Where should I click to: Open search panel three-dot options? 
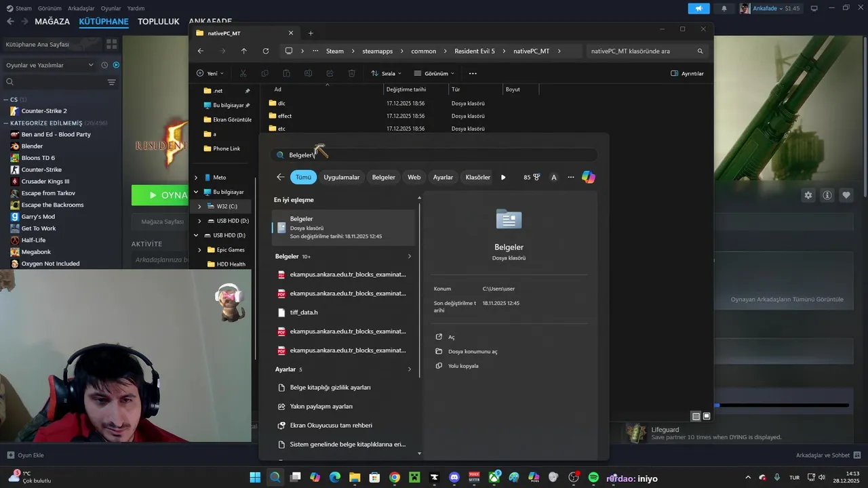(x=571, y=177)
